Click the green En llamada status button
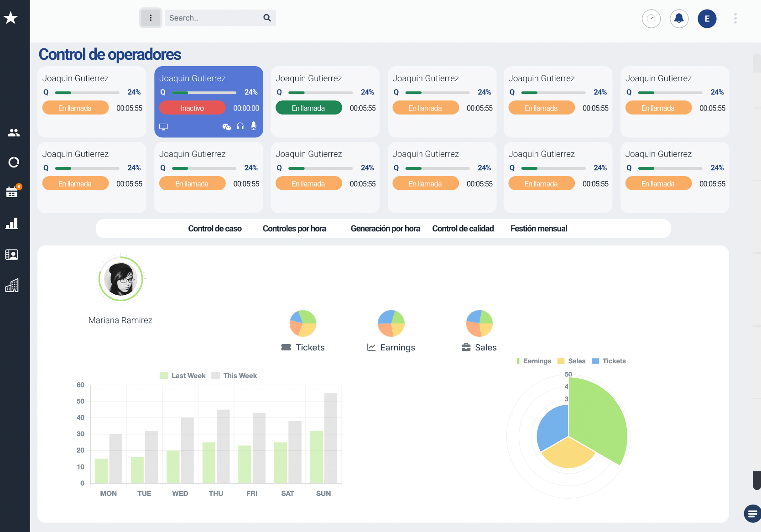The width and height of the screenshot is (761, 532). [x=308, y=108]
